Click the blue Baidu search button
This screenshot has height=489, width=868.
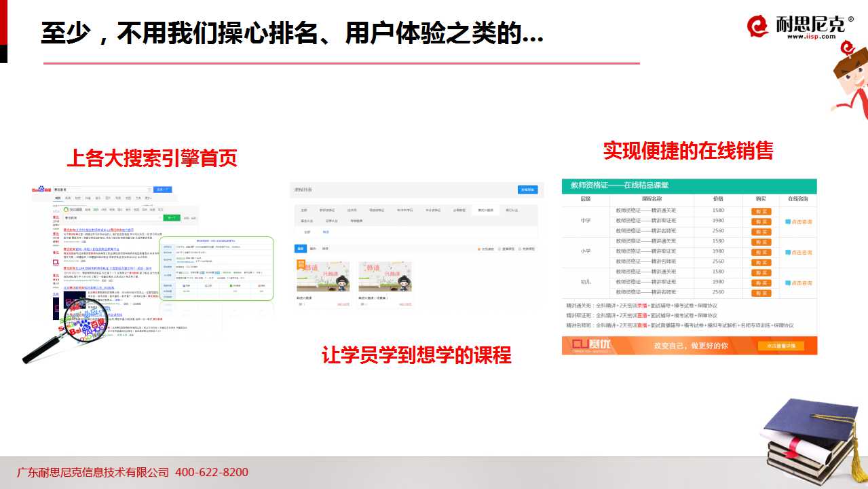pyautogui.click(x=162, y=189)
